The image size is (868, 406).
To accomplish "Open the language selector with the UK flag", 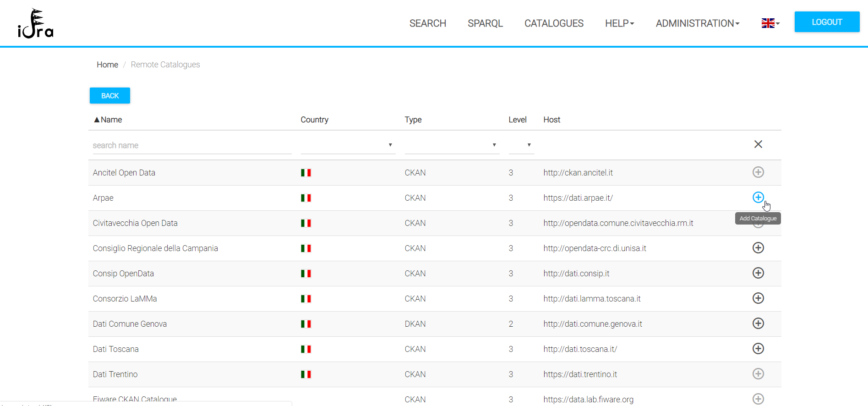I will pos(770,23).
